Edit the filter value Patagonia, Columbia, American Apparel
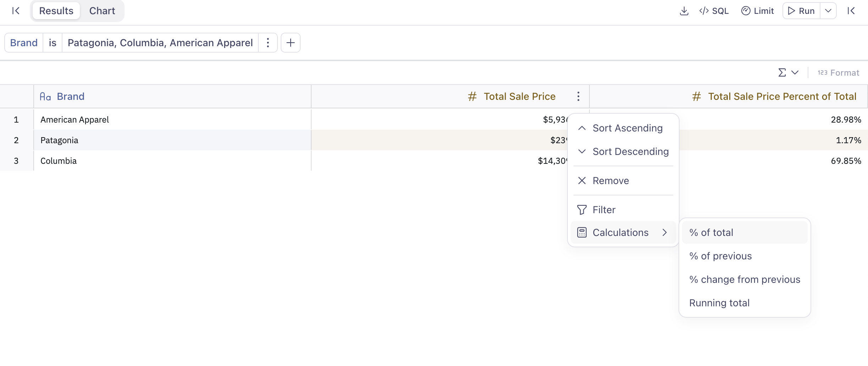The width and height of the screenshot is (868, 366). click(x=160, y=43)
